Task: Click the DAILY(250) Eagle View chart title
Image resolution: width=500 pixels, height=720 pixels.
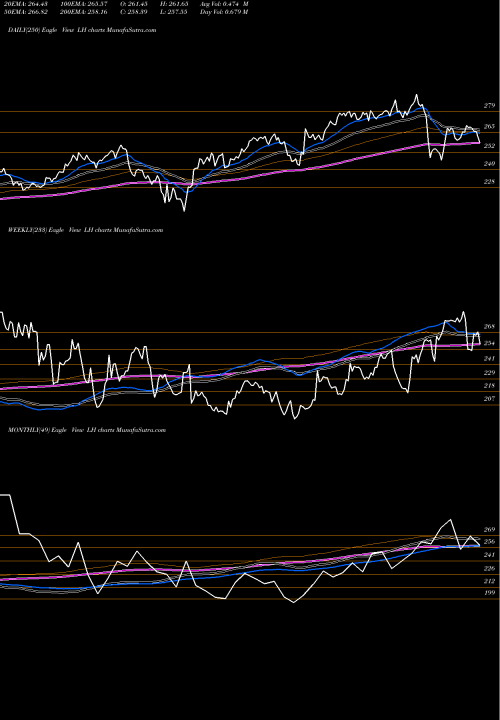Action: coord(82,30)
